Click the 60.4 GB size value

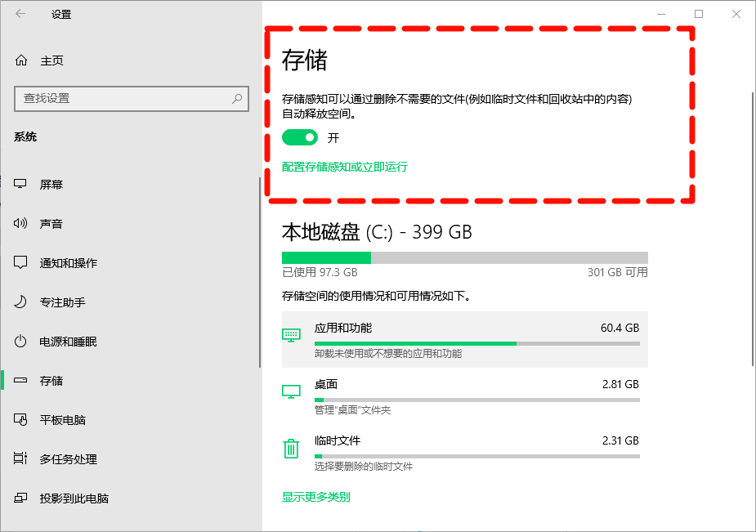point(620,328)
